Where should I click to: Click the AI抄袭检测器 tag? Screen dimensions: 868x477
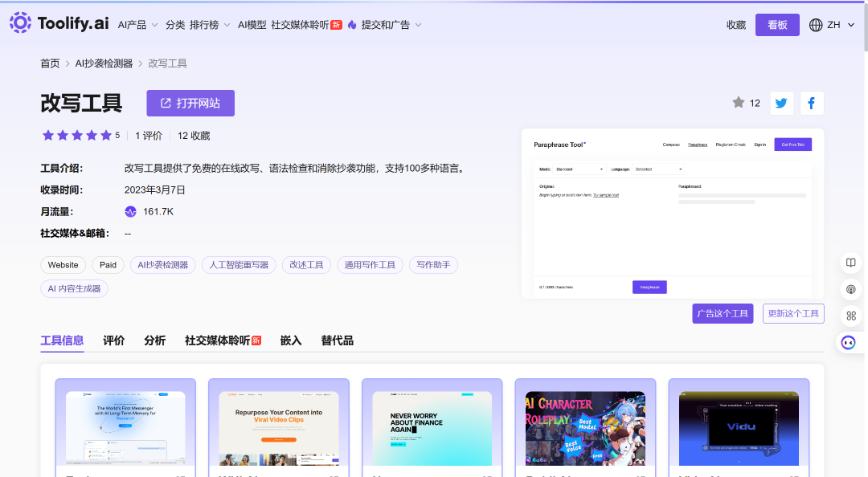(x=162, y=265)
